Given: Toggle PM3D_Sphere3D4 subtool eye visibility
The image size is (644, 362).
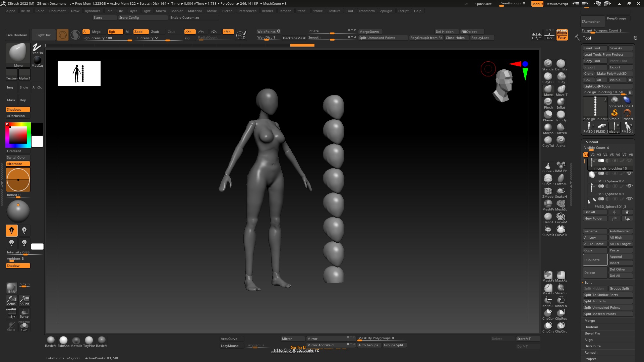Looking at the screenshot, I should point(629,174).
